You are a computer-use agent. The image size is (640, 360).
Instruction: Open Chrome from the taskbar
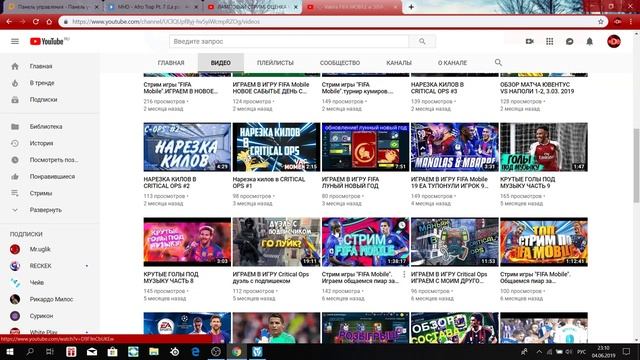point(237,351)
